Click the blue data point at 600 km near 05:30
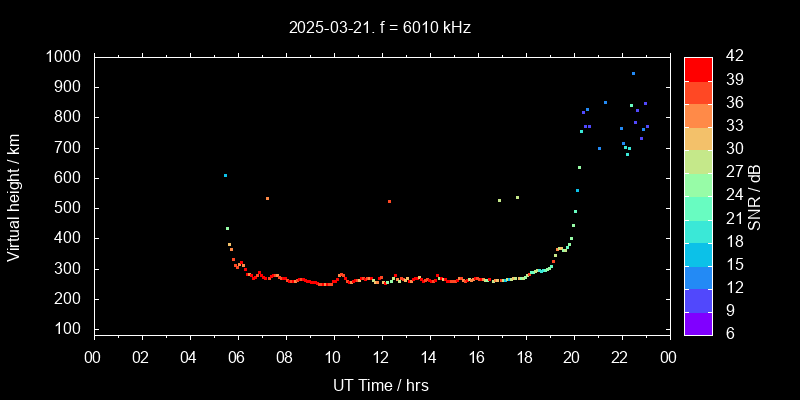The width and height of the screenshot is (800, 400). (225, 175)
